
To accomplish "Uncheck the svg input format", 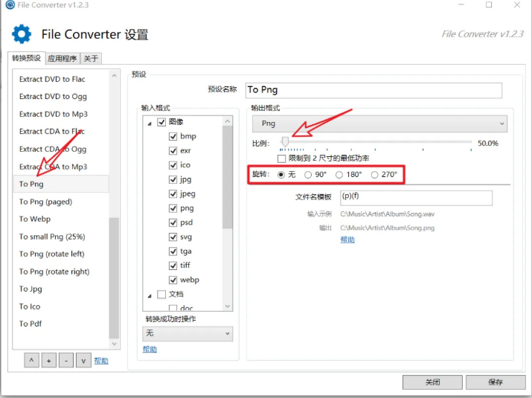I will (x=173, y=237).
